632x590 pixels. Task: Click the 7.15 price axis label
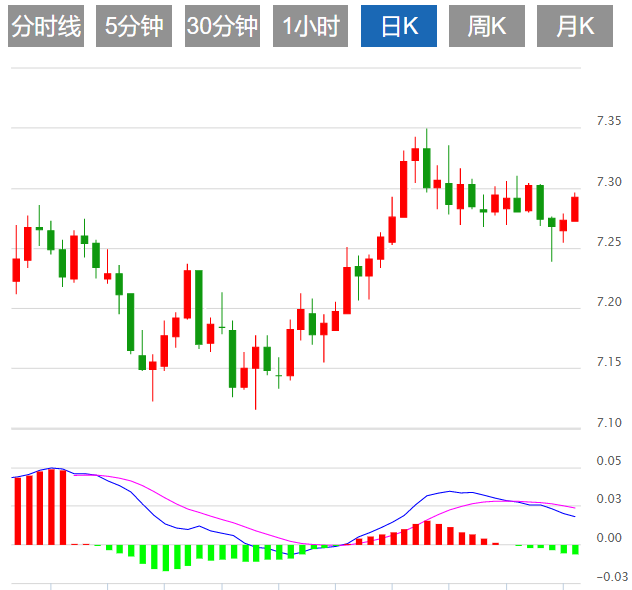(609, 362)
